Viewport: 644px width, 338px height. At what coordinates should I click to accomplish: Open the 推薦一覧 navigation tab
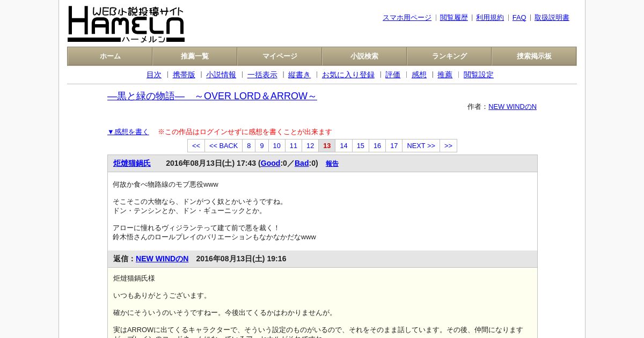coord(195,56)
